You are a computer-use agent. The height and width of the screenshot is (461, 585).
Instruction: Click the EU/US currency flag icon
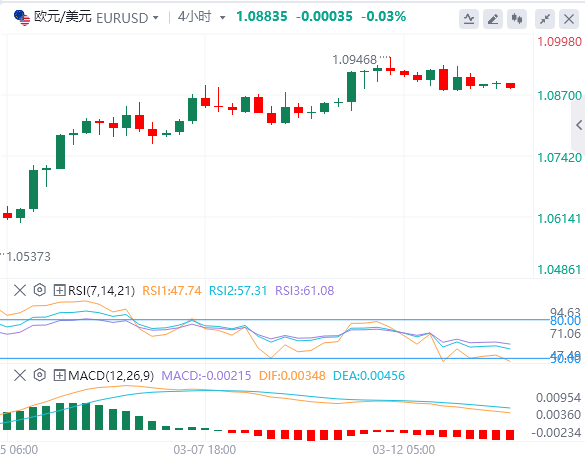(22, 18)
